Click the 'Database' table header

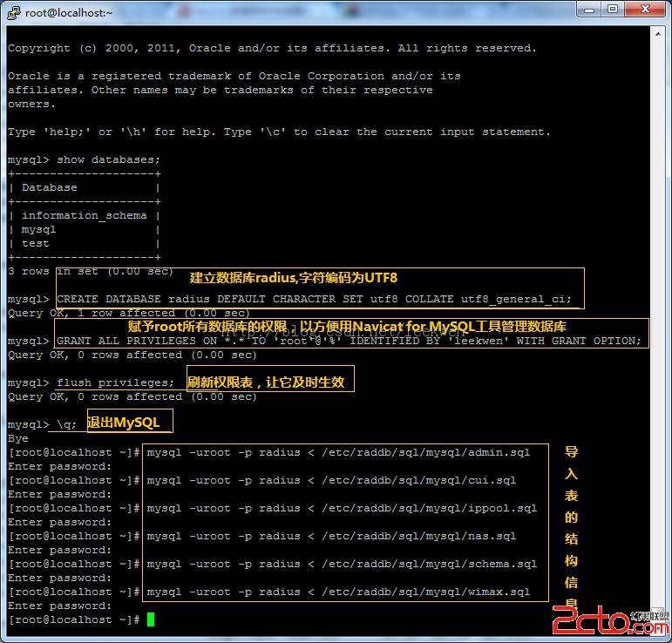(50, 187)
